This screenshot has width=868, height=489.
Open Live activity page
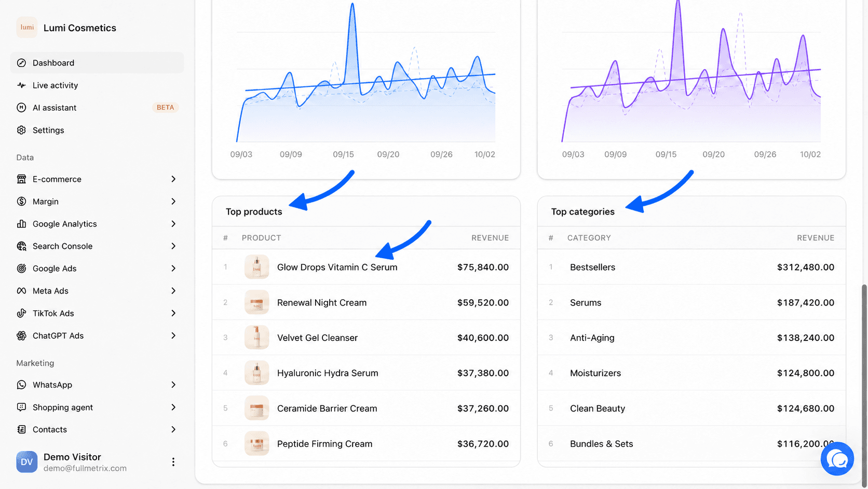point(97,85)
